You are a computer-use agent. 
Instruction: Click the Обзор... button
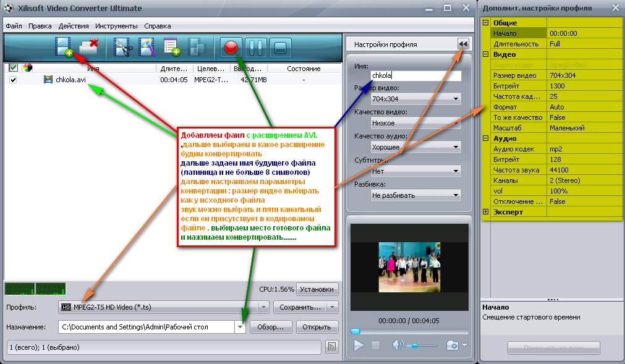[x=271, y=327]
